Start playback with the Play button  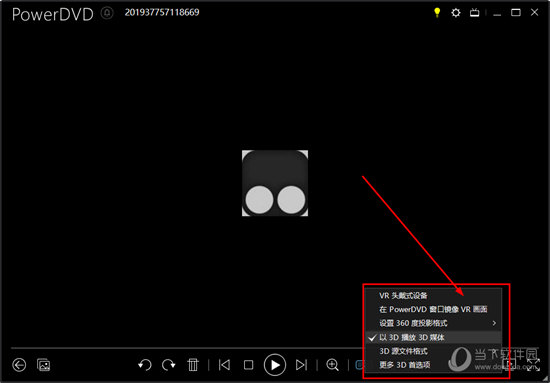275,365
